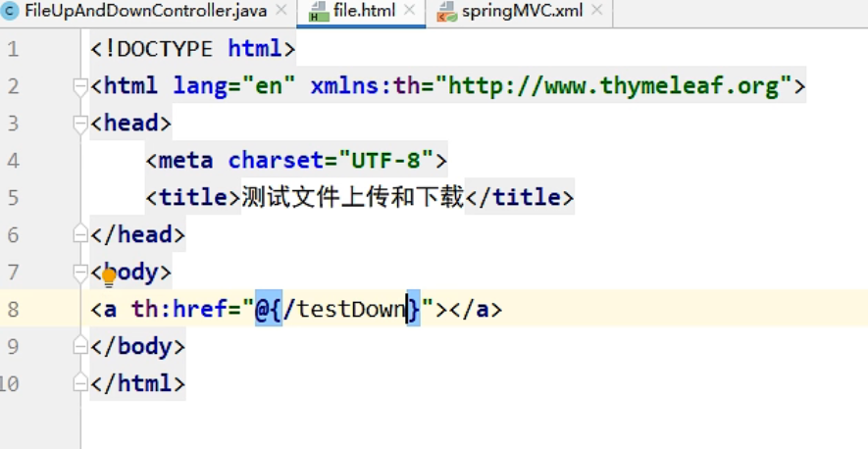Click the Java class icon on the controller tab
This screenshot has height=449, width=868.
[x=10, y=11]
